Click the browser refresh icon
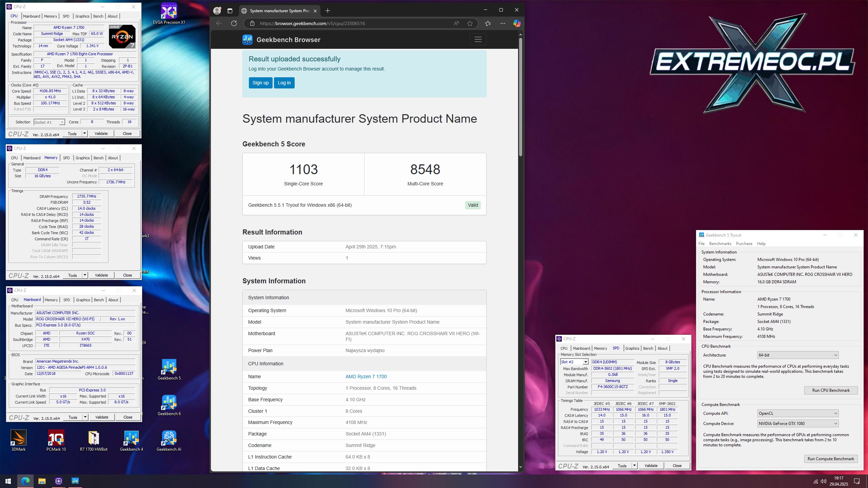The image size is (868, 488). [234, 23]
